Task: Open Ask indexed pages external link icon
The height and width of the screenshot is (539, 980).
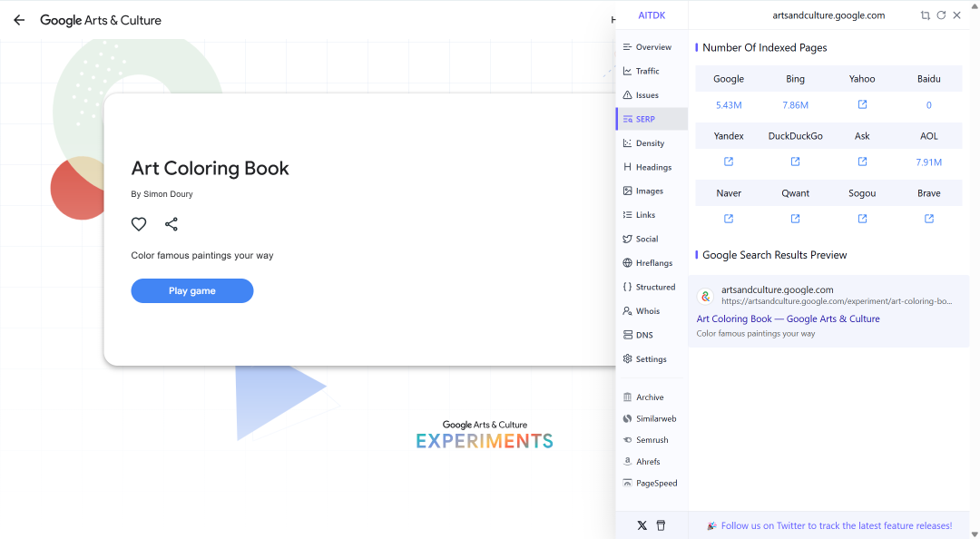Action: [x=863, y=162]
